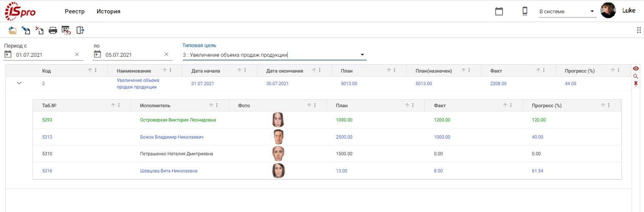Open the calendar icon in top header
This screenshot has width=644, height=212.
click(x=499, y=11)
